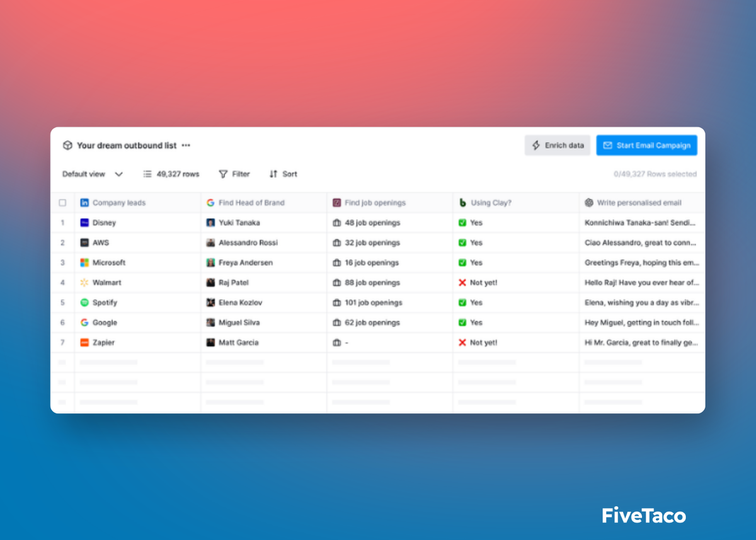Click the briefcase icon for 48 job openings
Image resolution: width=756 pixels, height=540 pixels.
coord(336,222)
